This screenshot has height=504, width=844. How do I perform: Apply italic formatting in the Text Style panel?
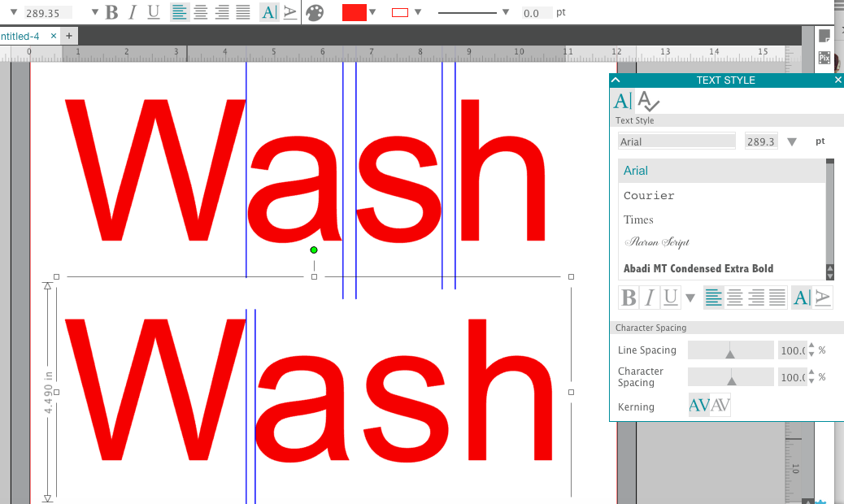(649, 297)
